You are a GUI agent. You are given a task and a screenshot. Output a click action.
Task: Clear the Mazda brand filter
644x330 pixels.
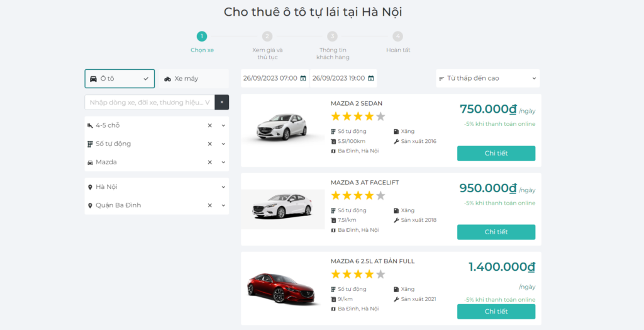click(210, 162)
